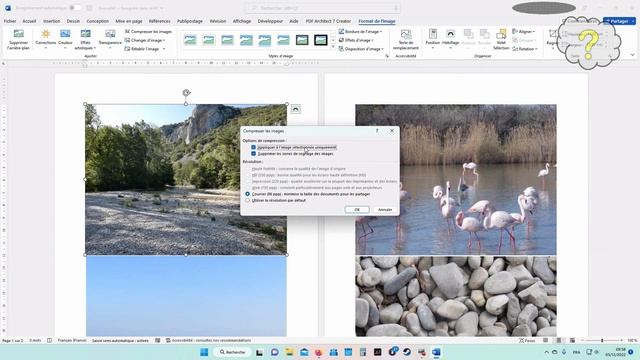640x360 pixels.
Task: Switch to PDF Architect 7 Creator tab
Action: (328, 21)
